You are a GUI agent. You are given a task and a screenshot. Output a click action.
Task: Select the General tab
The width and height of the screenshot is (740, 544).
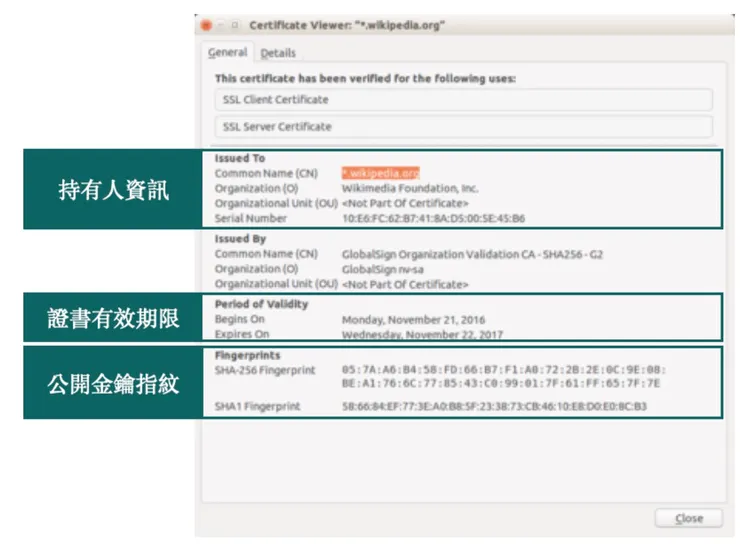tap(227, 52)
